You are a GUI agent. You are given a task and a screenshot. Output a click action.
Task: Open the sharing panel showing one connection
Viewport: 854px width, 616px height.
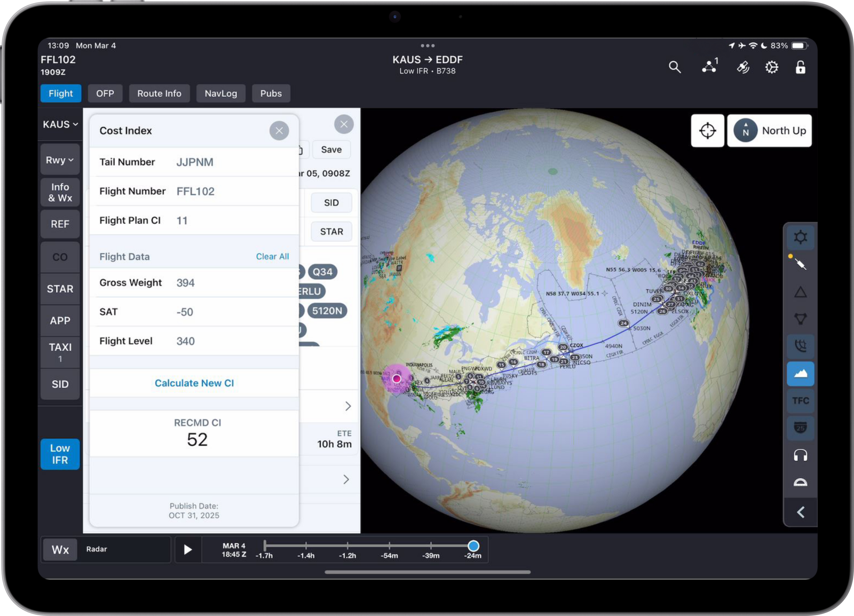pos(708,67)
